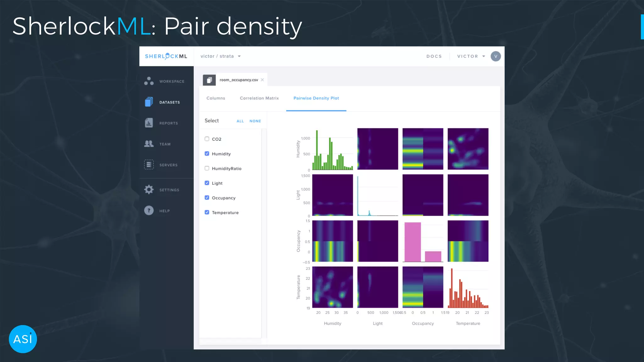Open the Reports sidebar icon
Viewport: 644px width, 362px height.
click(x=149, y=123)
